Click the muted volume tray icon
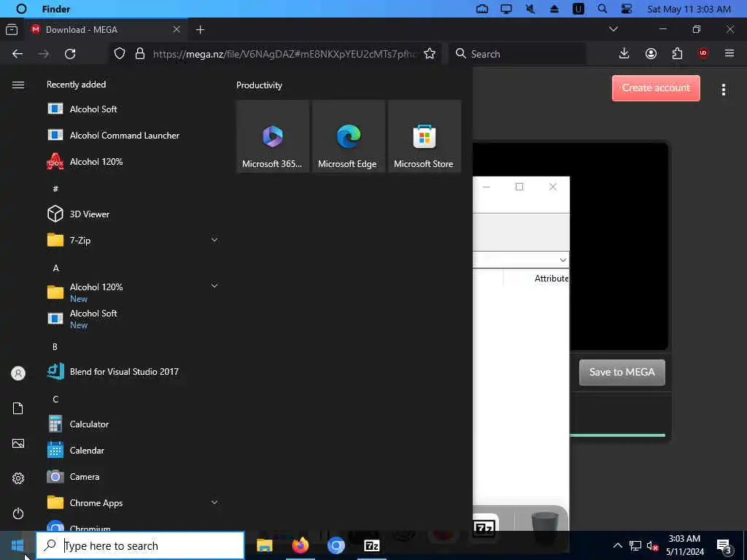This screenshot has width=747, height=560. tap(652, 545)
